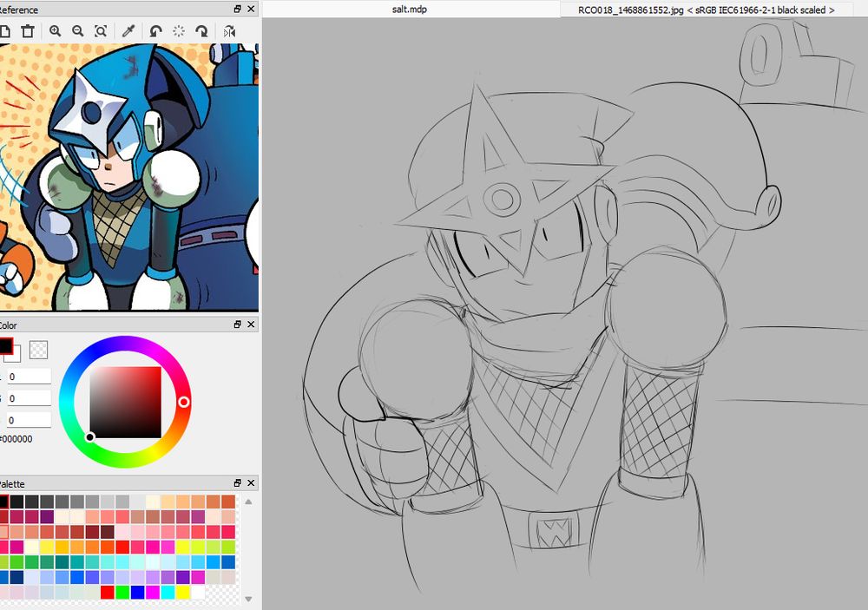Click the middle RGB value field
Screen dimensions: 868x610
point(29,398)
